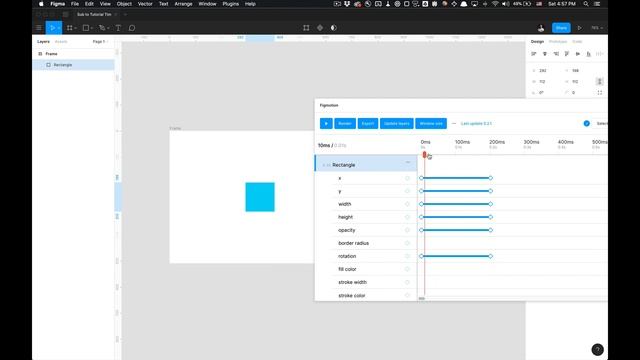
Task: Select the Move tool in toolbar
Action: click(52, 28)
